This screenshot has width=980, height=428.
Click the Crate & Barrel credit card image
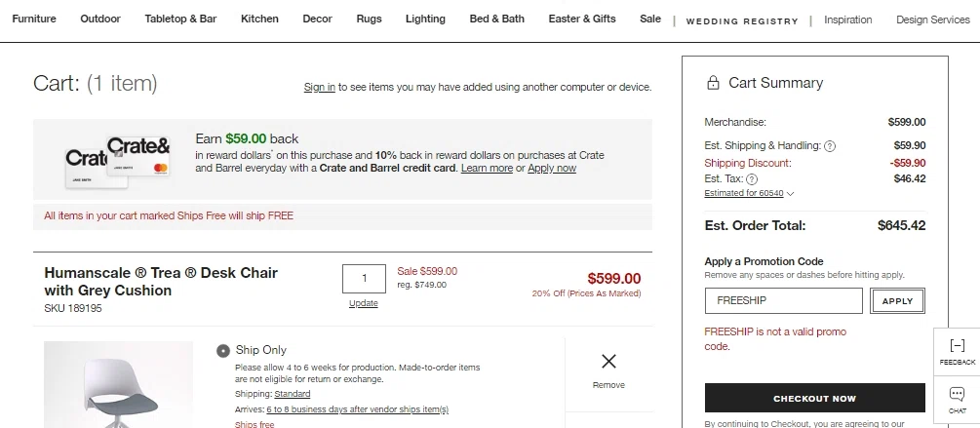coord(117,160)
